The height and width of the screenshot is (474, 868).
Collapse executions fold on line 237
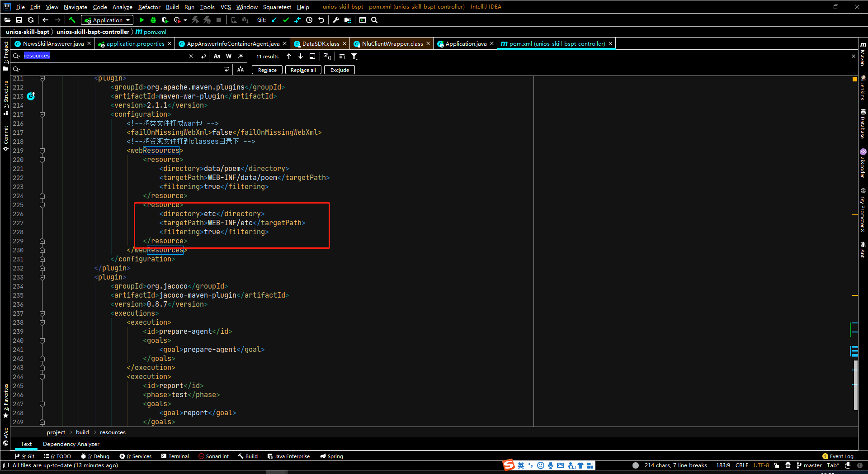[x=42, y=313]
